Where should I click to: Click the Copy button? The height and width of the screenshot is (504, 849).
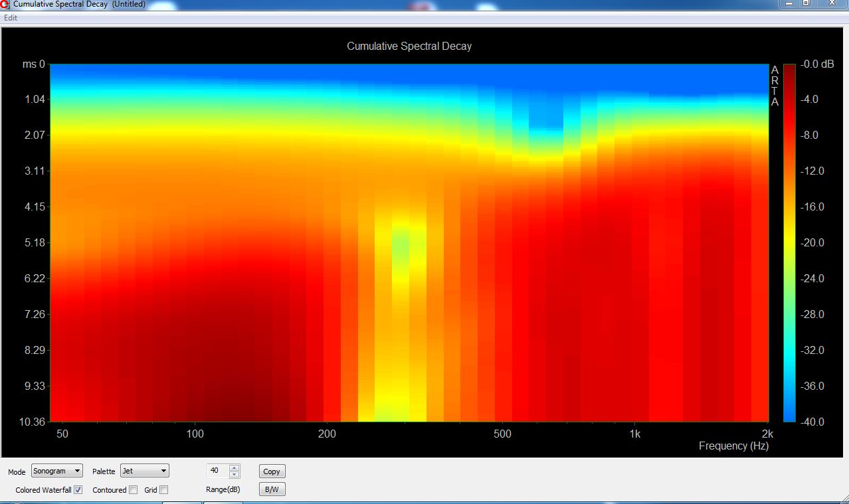272,471
